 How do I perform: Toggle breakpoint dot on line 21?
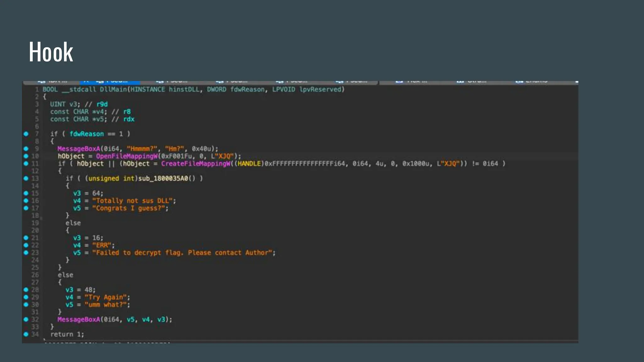tap(26, 238)
